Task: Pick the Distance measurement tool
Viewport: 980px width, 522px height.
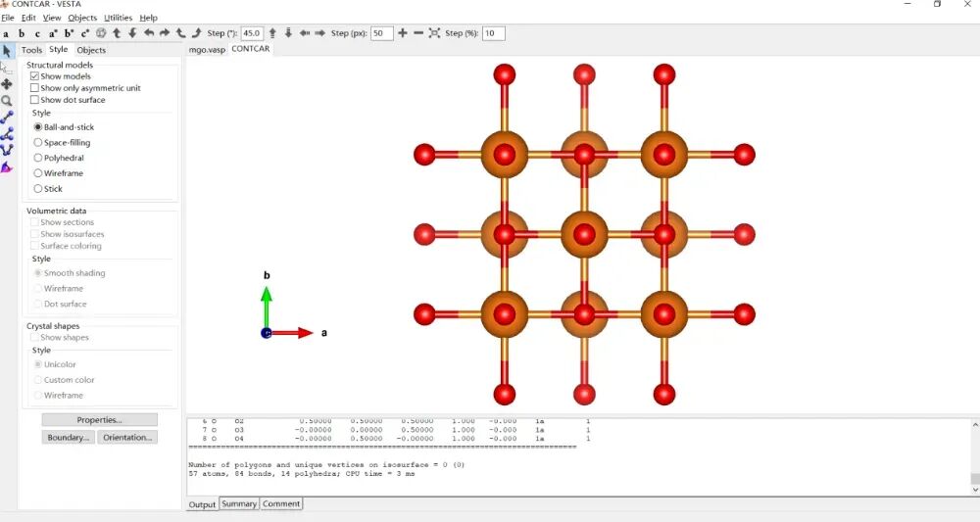Action: (x=7, y=117)
